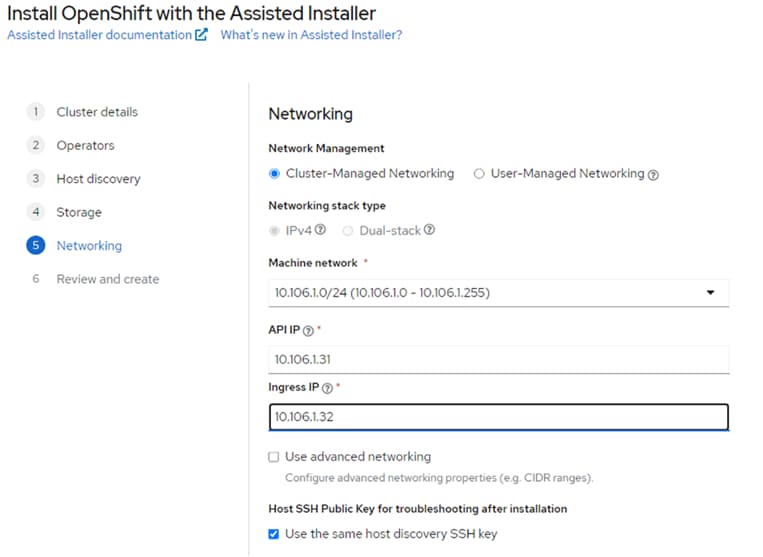The width and height of the screenshot is (763, 557).
Task: Click the Host SSH Public Key heading
Action: [x=418, y=509]
